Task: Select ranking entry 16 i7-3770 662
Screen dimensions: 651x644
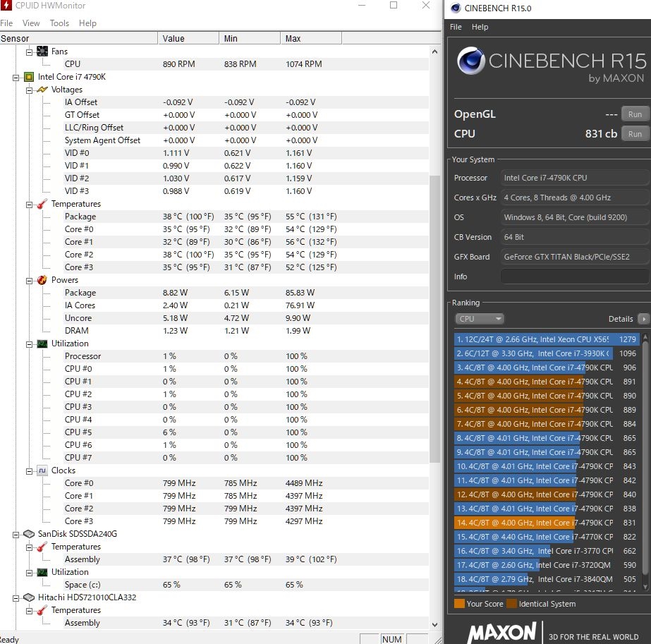Action: pyautogui.click(x=547, y=551)
